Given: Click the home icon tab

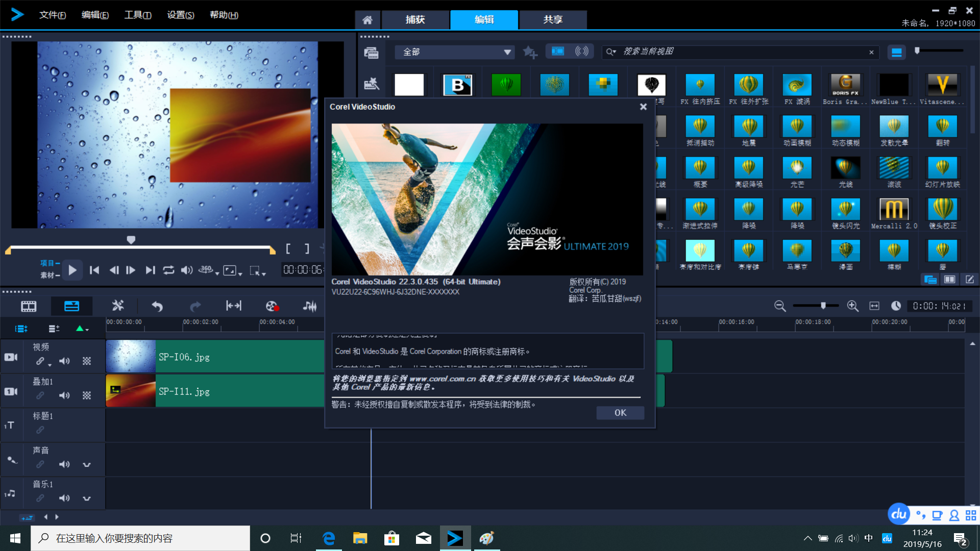Looking at the screenshot, I should [x=367, y=19].
